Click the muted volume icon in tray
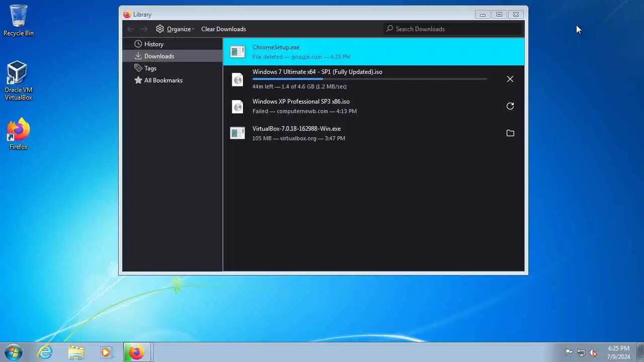This screenshot has width=644, height=362. point(594,352)
